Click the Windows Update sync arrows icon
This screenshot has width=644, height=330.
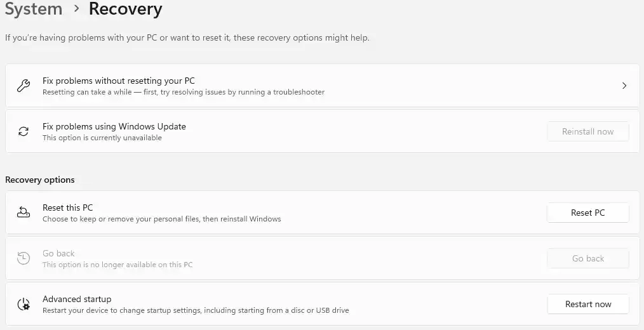[23, 131]
